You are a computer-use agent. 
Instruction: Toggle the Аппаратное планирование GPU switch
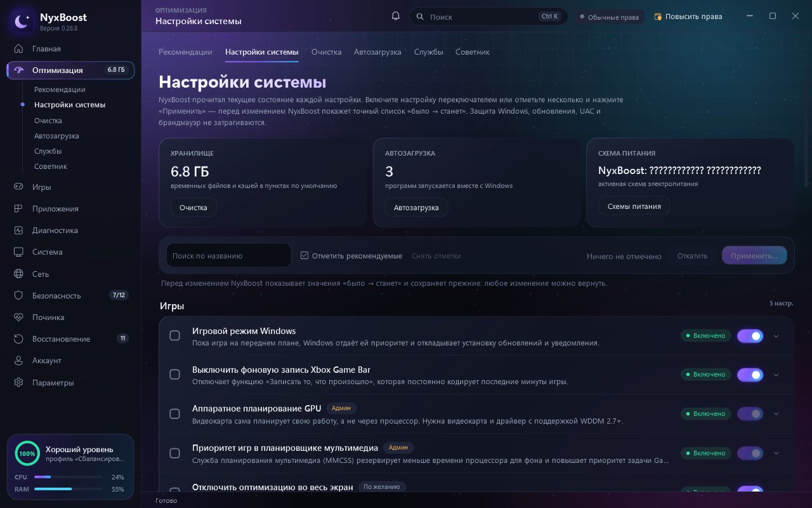coord(750,414)
